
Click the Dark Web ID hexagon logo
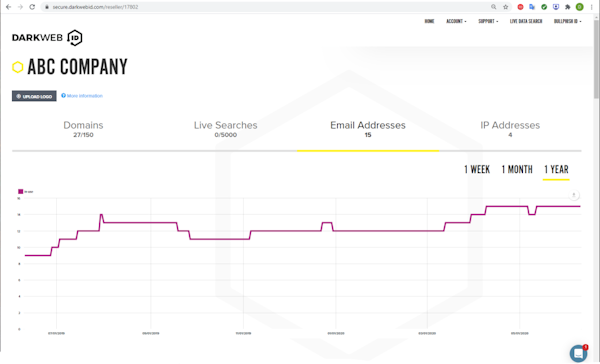coord(75,38)
